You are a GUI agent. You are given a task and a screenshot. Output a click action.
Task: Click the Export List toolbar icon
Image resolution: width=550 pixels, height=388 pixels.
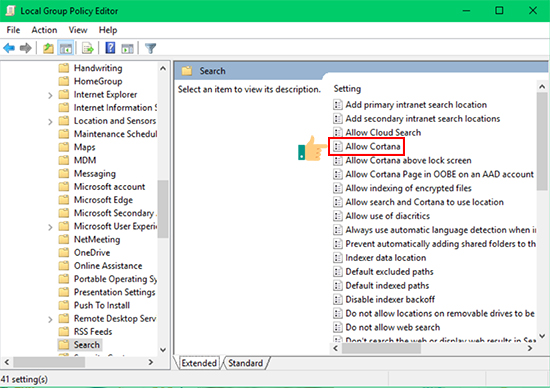pyautogui.click(x=88, y=48)
